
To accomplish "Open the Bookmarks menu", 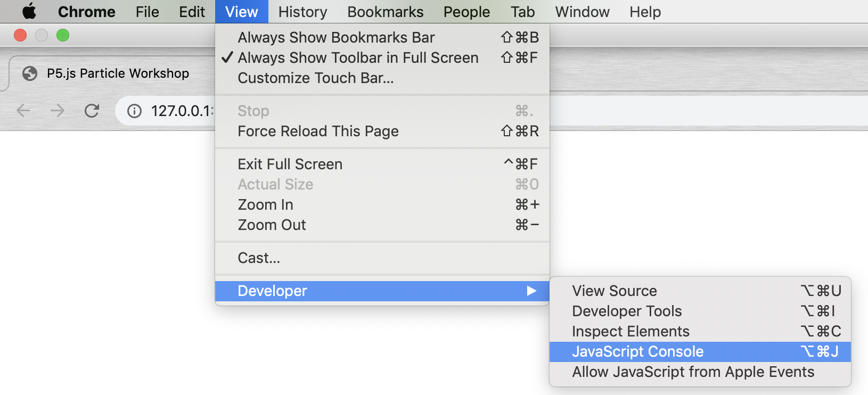I will 385,12.
